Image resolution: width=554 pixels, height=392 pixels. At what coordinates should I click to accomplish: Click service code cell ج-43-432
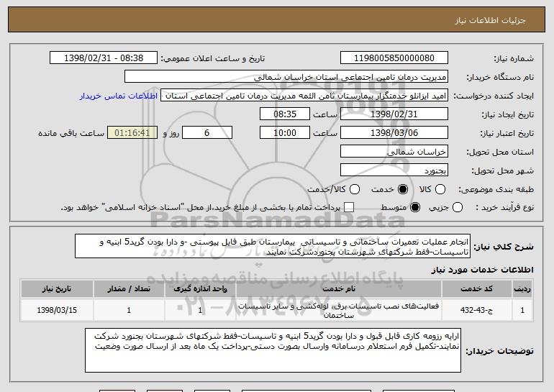tap(476, 310)
